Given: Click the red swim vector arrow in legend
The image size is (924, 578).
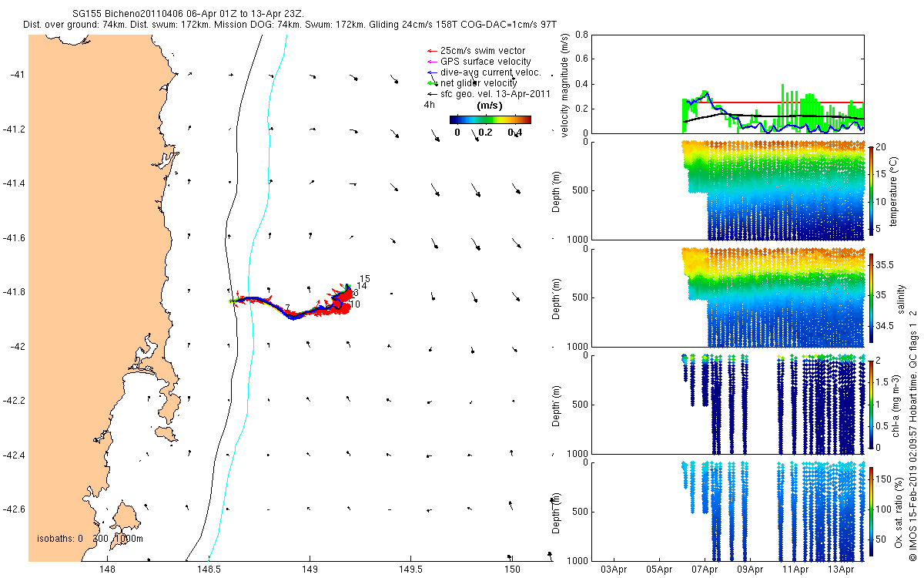Looking at the screenshot, I should [431, 51].
